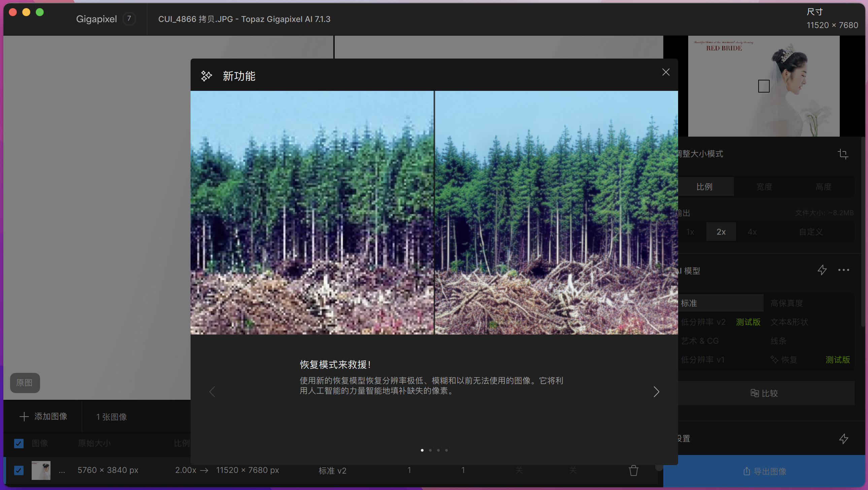This screenshot has width=868, height=490.
Task: Click the crop icon beside resize mode
Action: [x=843, y=154]
